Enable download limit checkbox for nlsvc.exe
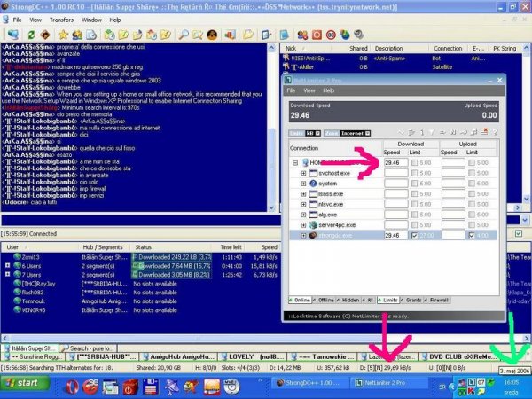Image resolution: width=532 pixels, height=399 pixels. tap(414, 204)
